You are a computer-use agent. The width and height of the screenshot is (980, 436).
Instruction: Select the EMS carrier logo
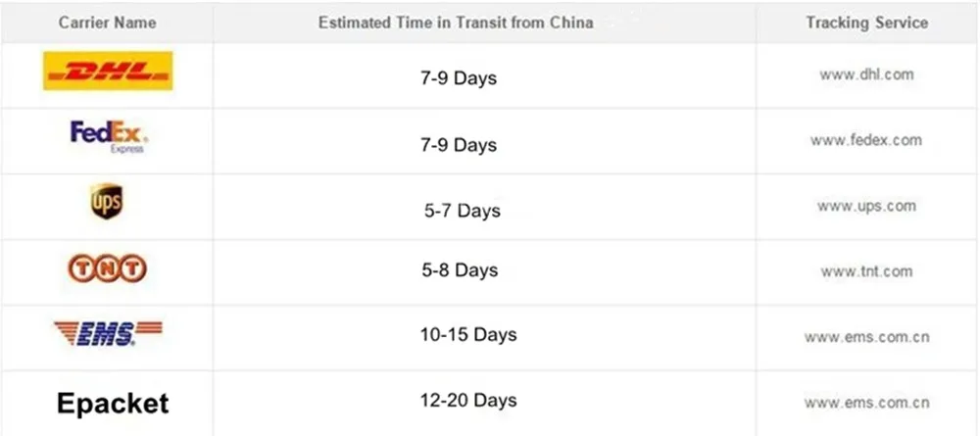[x=108, y=333]
